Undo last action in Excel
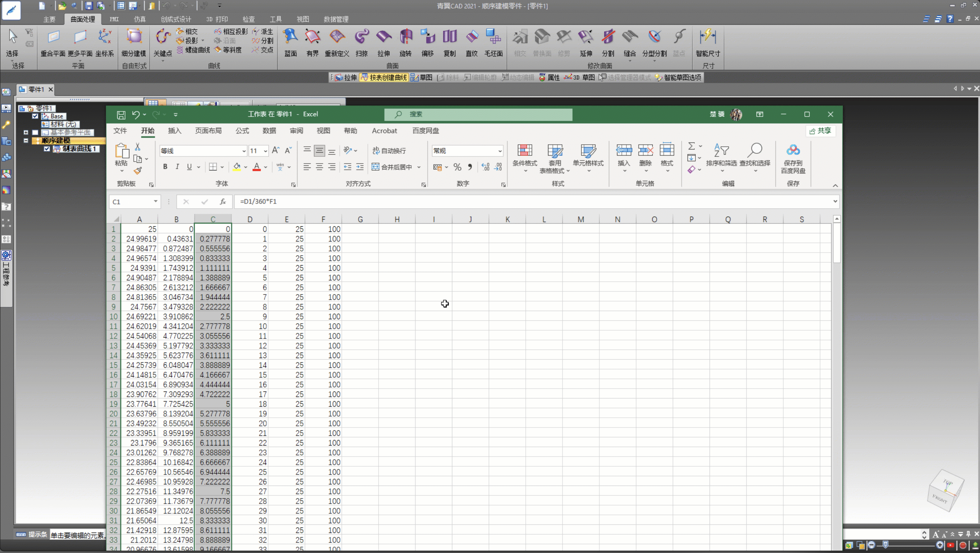This screenshot has height=553, width=980. pos(136,115)
